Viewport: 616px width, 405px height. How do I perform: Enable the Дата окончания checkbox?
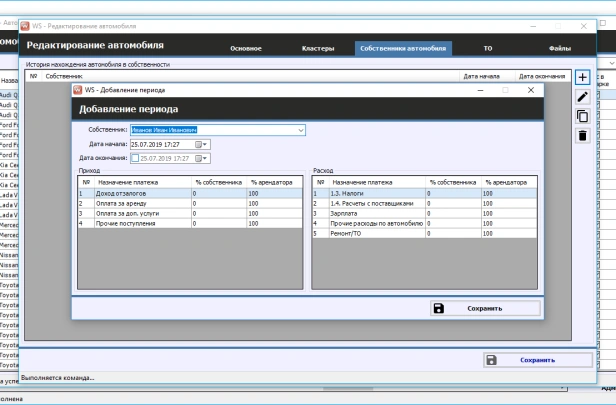pos(135,157)
